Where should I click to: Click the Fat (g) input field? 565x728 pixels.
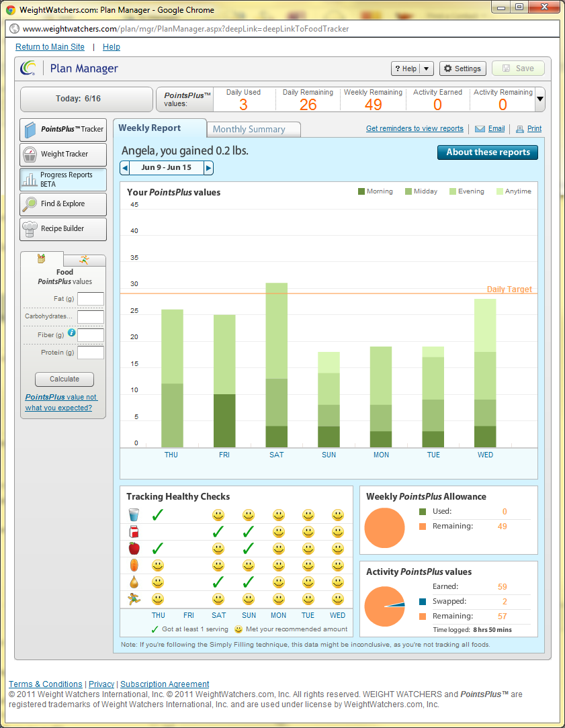[91, 299]
